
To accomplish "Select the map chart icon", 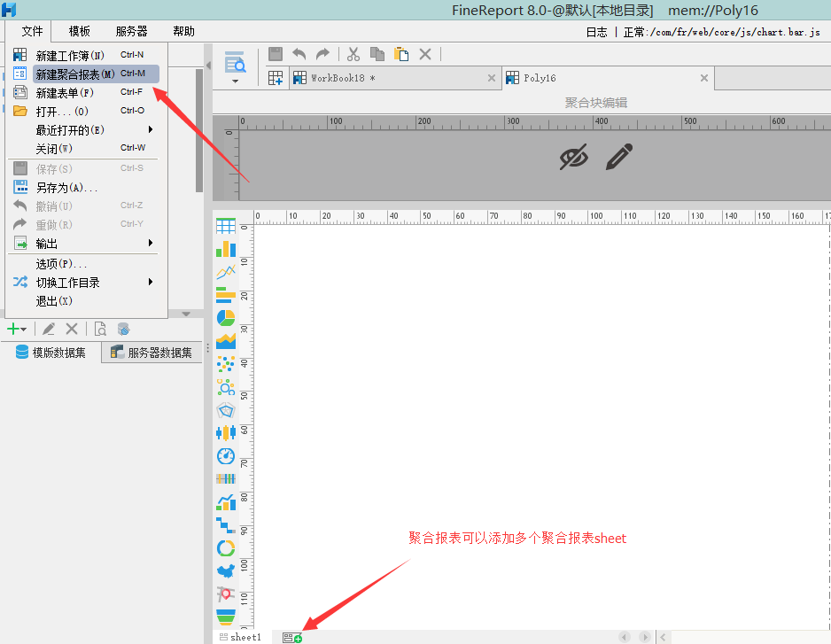I will point(226,570).
